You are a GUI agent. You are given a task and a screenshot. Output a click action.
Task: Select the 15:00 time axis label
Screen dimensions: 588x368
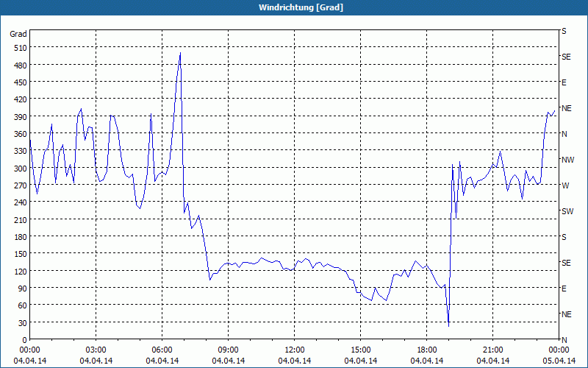361,350
